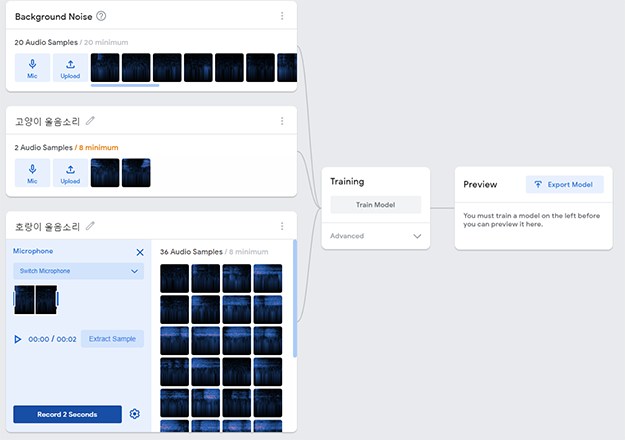This screenshot has width=625, height=440.
Task: Click the Training panel title
Action: [347, 182]
